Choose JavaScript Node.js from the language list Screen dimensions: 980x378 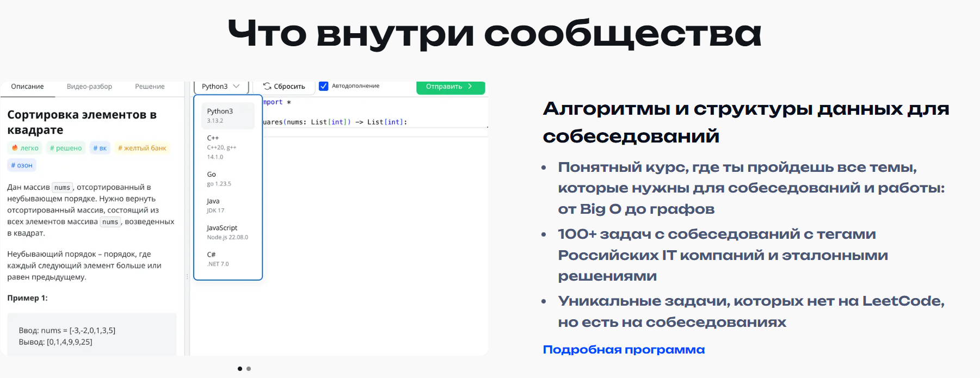227,232
